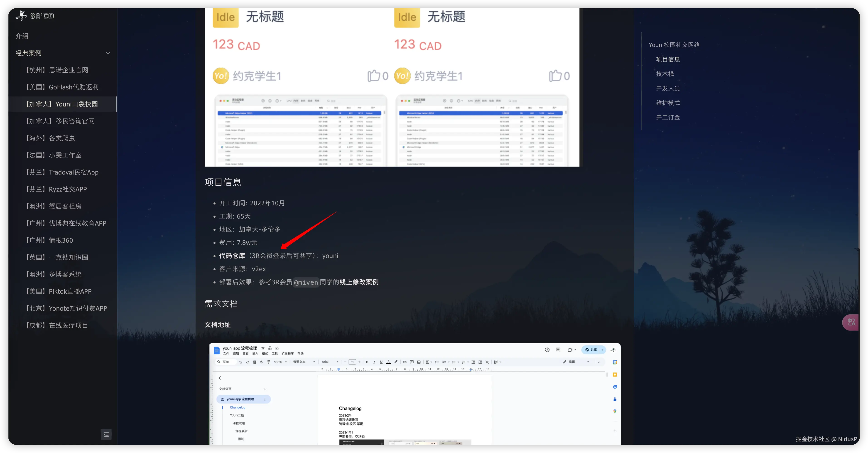Click the comments icon in the Docs header
The image size is (868, 453).
(558, 350)
